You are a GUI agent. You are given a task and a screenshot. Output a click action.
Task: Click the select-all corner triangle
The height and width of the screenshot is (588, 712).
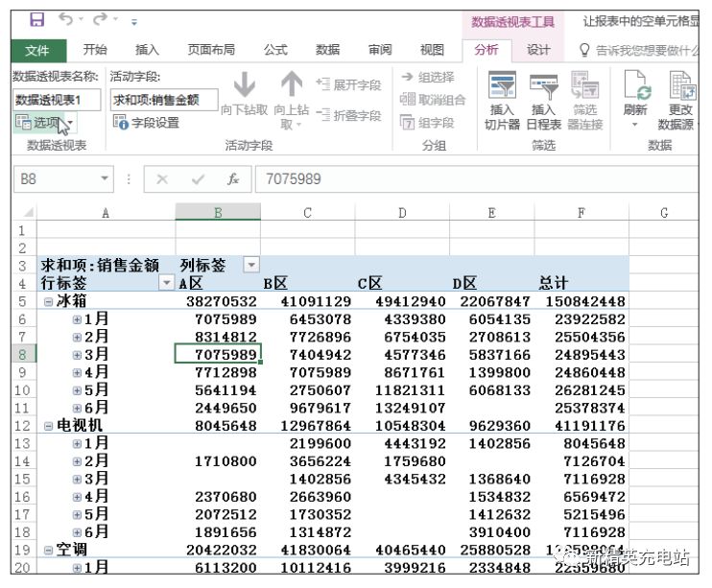coord(28,213)
